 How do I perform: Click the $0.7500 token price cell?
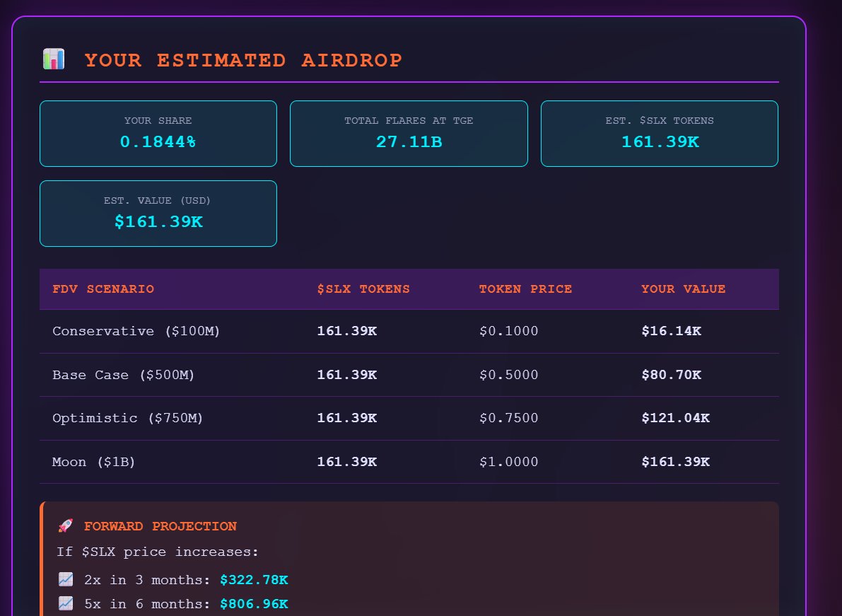508,418
